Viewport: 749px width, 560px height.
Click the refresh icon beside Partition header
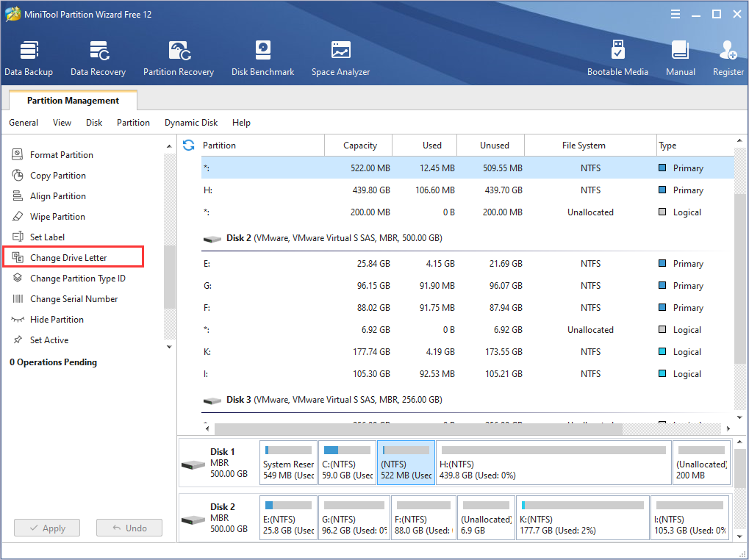pyautogui.click(x=189, y=145)
